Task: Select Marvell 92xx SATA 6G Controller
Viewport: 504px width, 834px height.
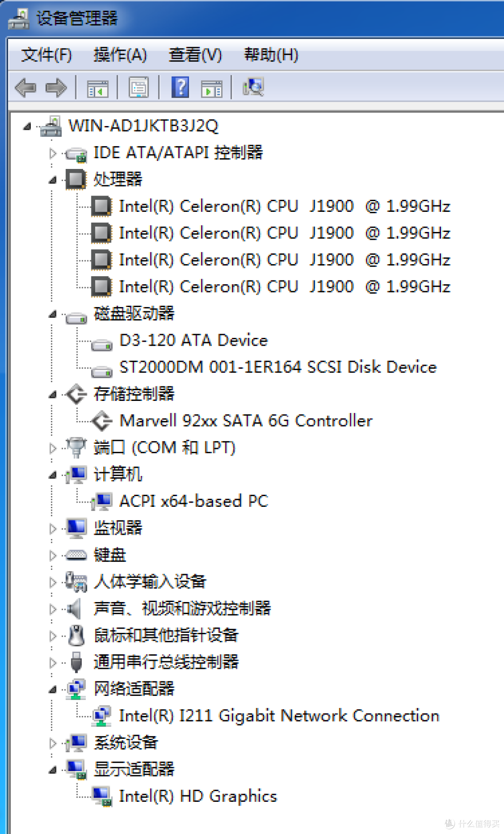Action: click(x=246, y=421)
